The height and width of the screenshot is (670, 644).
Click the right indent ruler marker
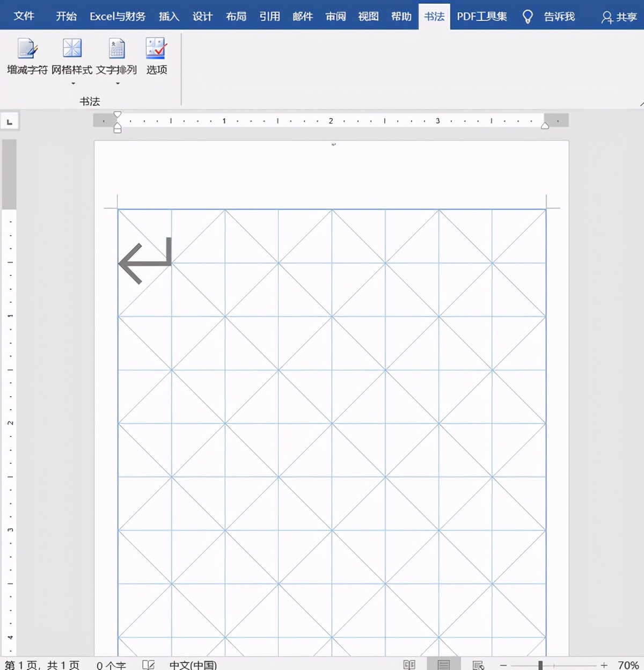(x=545, y=126)
